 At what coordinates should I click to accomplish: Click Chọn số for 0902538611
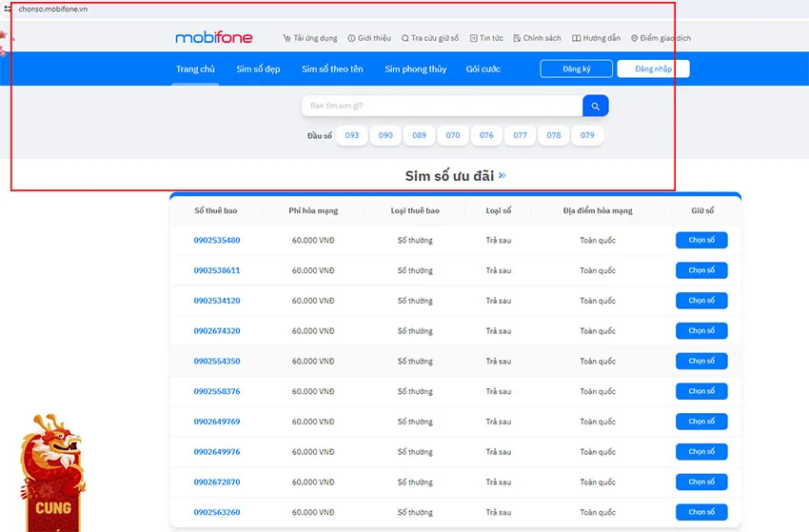701,270
